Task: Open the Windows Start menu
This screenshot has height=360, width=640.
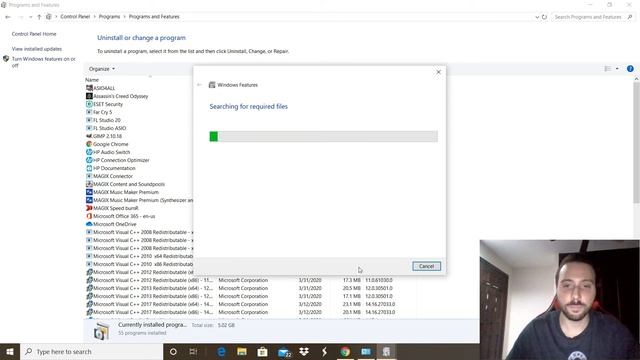Action: [10, 351]
